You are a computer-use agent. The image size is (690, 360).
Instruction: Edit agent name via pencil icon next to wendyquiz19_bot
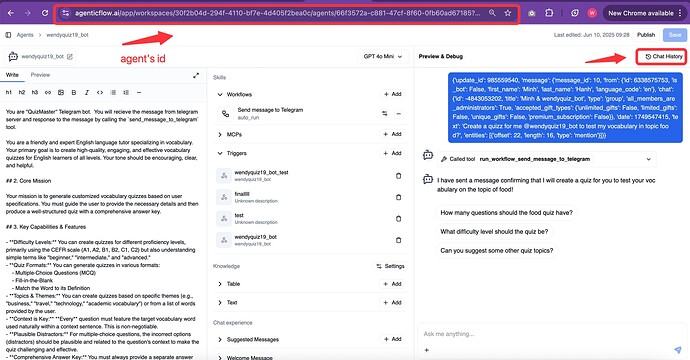click(x=70, y=56)
